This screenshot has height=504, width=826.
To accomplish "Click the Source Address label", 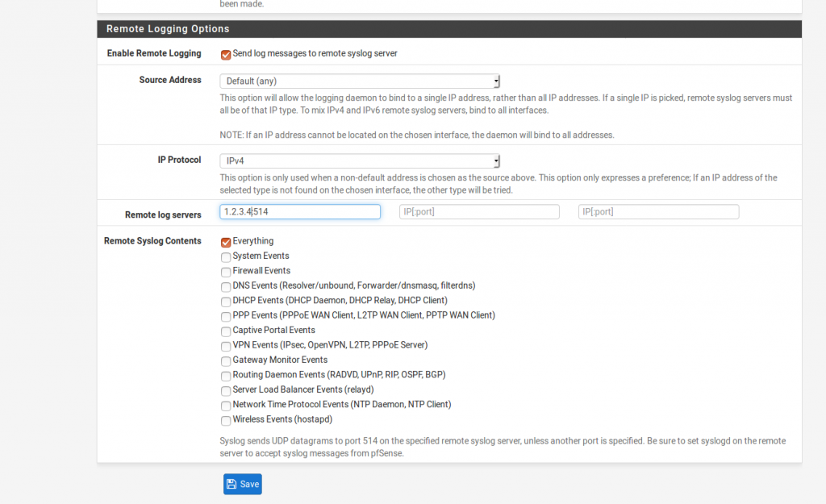I will point(170,80).
